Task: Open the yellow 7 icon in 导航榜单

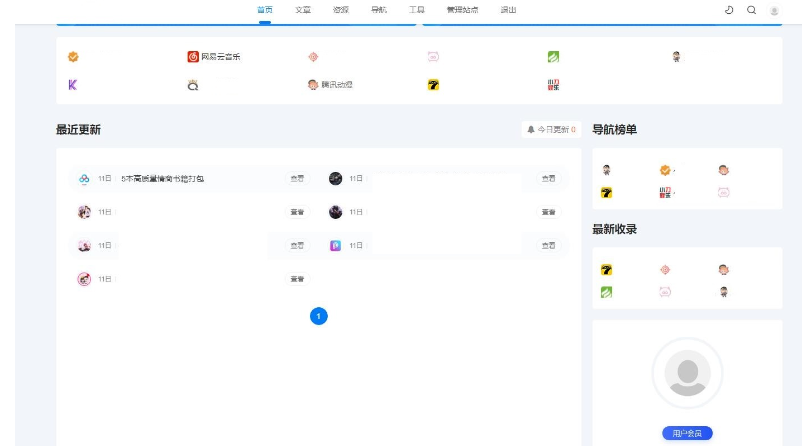Action: (607, 193)
